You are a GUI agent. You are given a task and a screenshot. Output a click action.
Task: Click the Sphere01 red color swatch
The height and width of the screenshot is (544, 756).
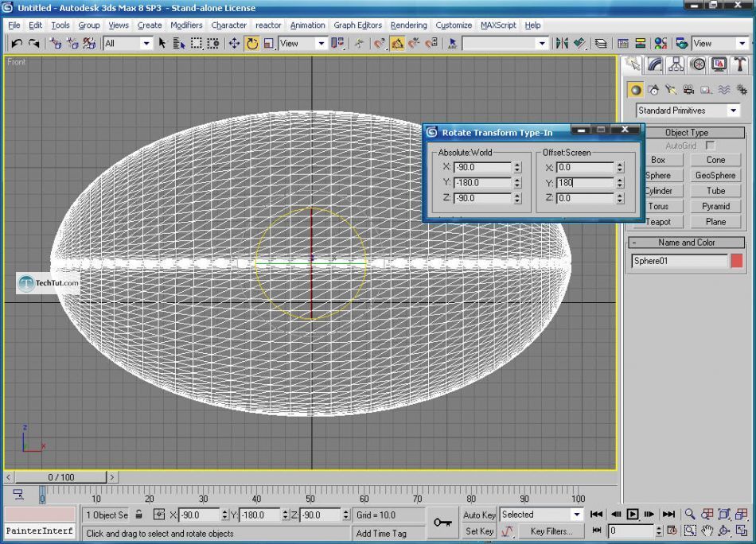point(736,261)
